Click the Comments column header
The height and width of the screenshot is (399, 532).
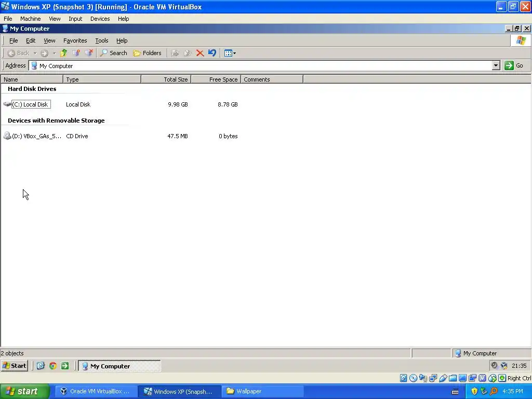[272, 79]
